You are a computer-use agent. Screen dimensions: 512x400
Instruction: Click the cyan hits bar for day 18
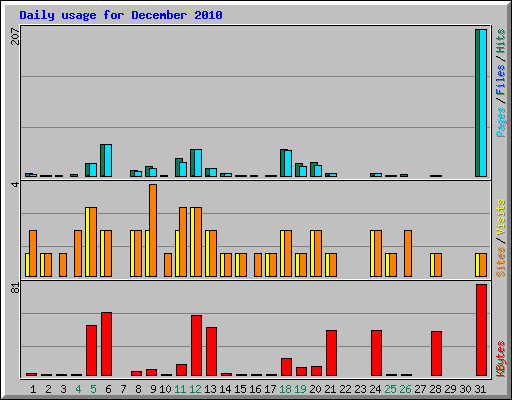[x=288, y=164]
